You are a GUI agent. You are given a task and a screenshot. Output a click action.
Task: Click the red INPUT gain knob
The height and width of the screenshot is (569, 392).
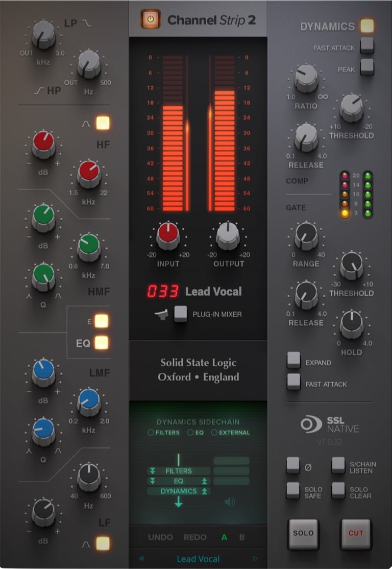pyautogui.click(x=168, y=236)
